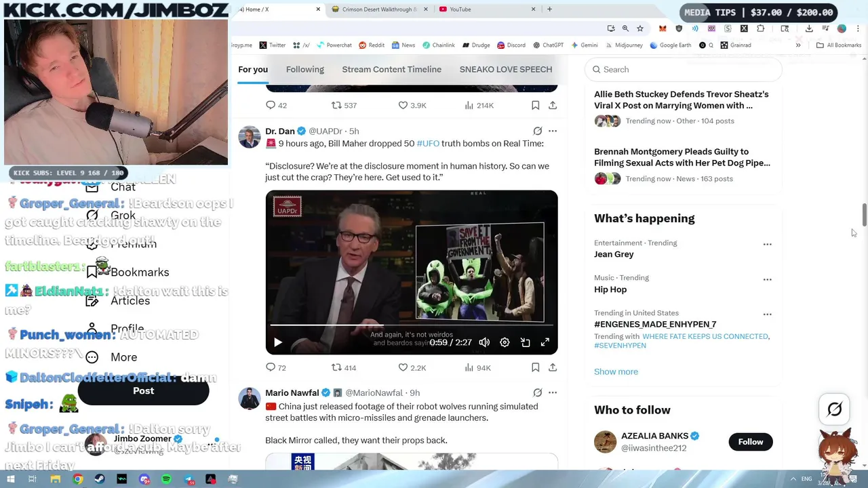Close the Home / X browser tab

318,9
